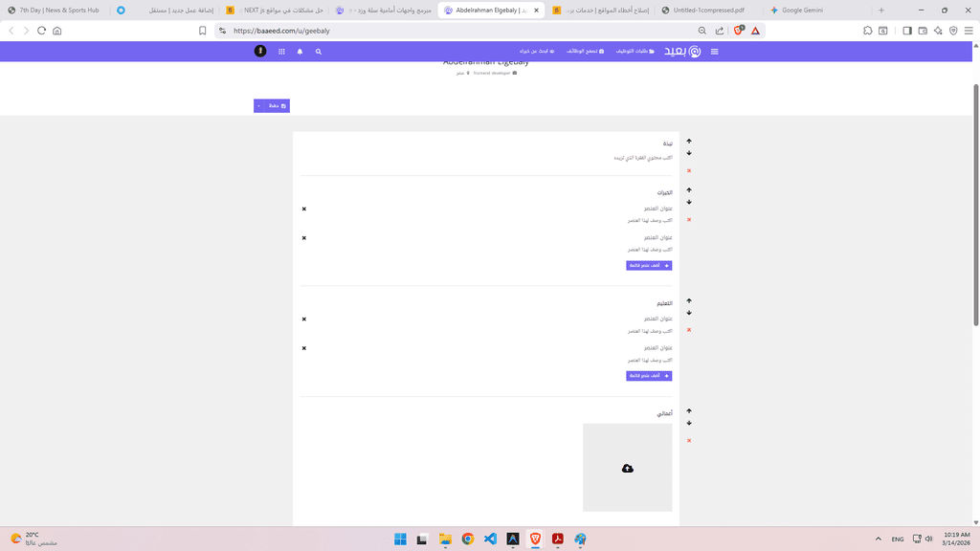
Task: Move the التعليم section up
Action: click(x=689, y=300)
